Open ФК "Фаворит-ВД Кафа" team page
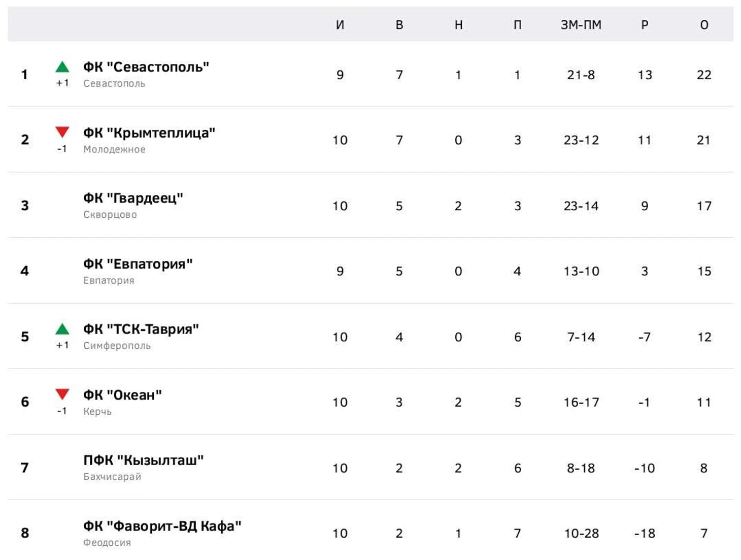The height and width of the screenshot is (560, 741). [162, 526]
